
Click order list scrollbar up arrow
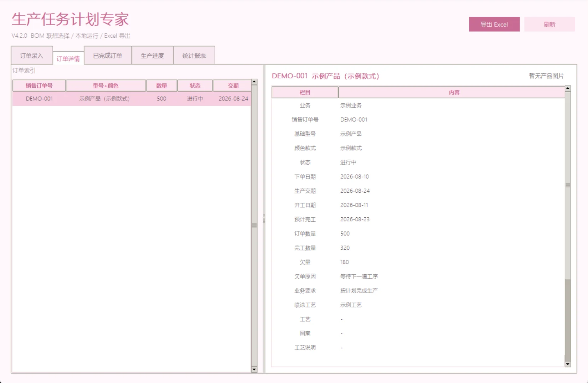254,82
